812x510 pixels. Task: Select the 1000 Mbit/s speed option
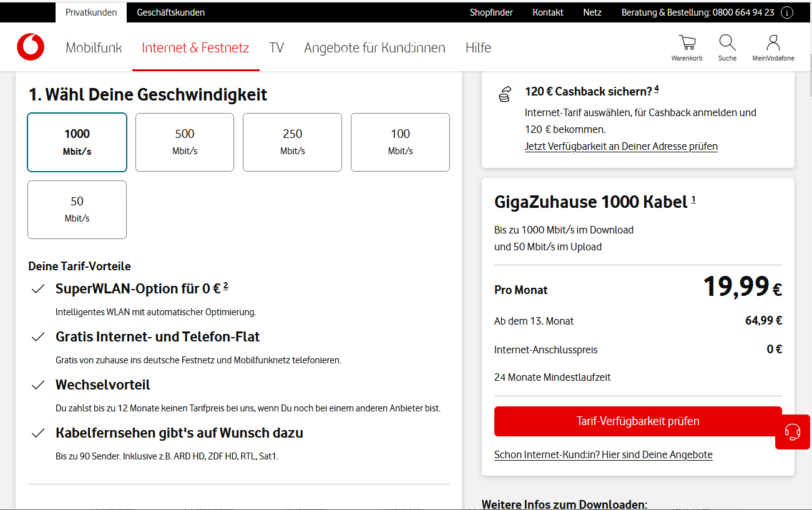click(x=77, y=142)
